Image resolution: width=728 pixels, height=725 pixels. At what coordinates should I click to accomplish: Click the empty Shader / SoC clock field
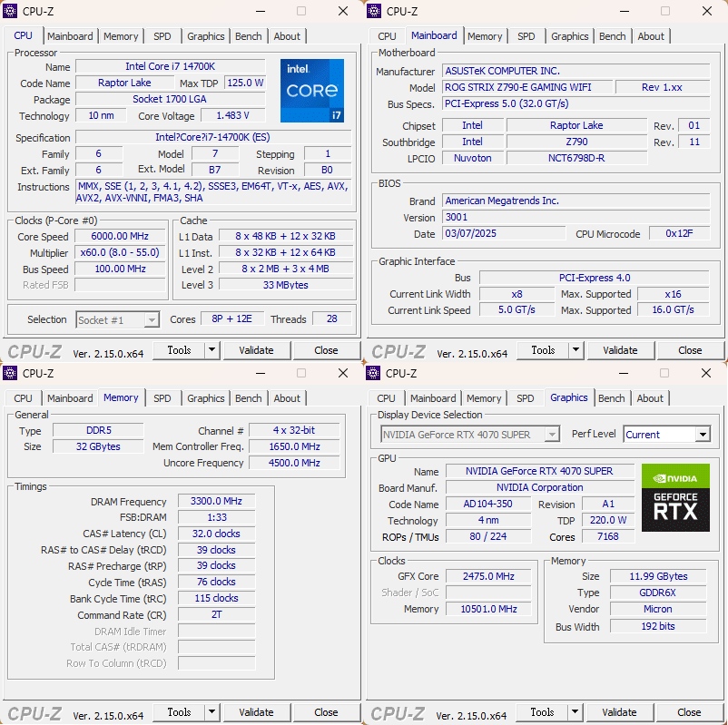tap(488, 593)
